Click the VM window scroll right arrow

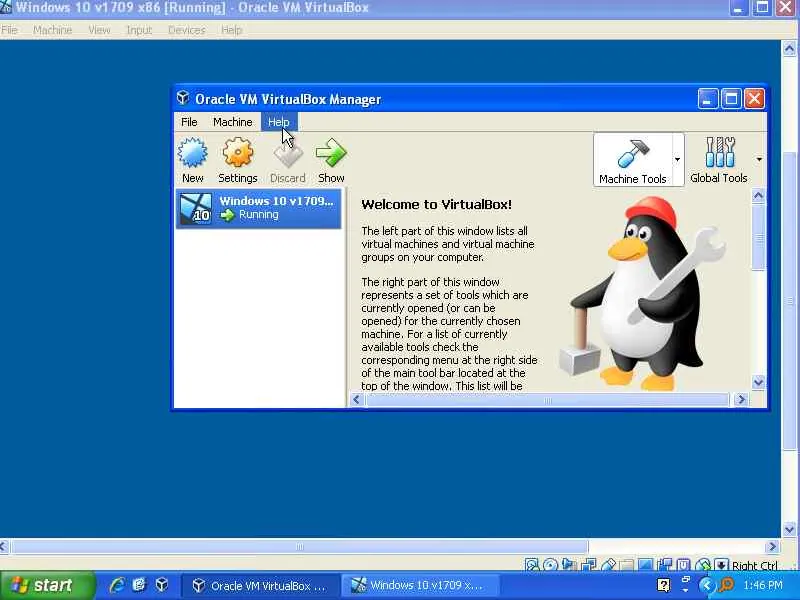772,546
